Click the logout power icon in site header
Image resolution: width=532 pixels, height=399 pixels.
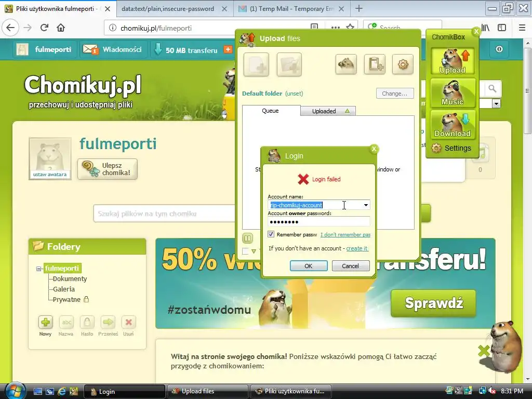pyautogui.click(x=499, y=49)
